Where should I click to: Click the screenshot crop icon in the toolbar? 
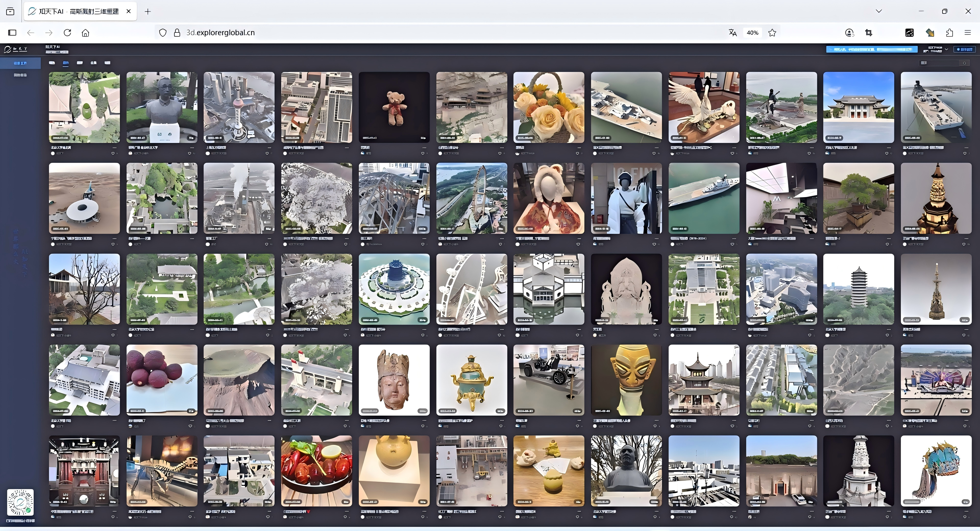pyautogui.click(x=868, y=33)
